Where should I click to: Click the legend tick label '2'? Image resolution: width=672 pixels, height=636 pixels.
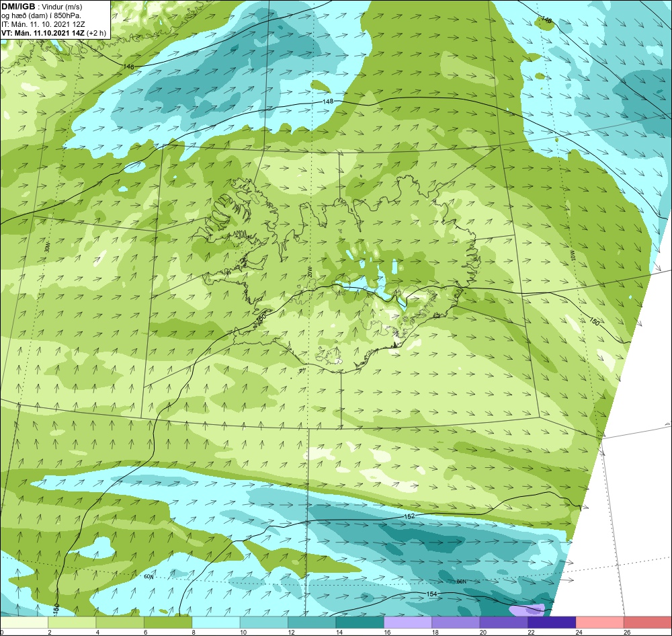tap(50, 632)
